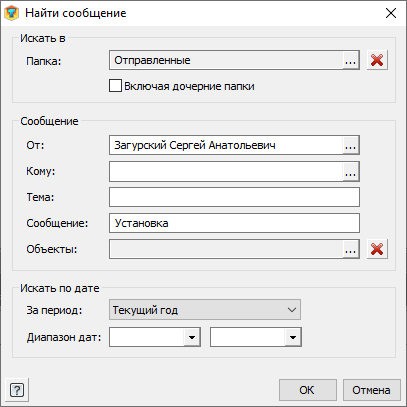This screenshot has width=407, height=407.
Task: Clear the Объекты field with red X
Action: (x=377, y=249)
